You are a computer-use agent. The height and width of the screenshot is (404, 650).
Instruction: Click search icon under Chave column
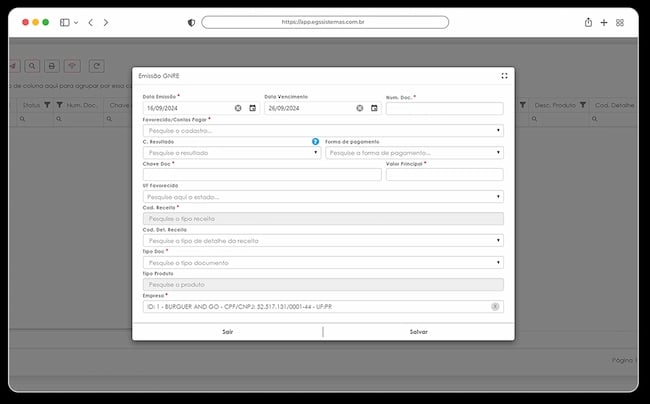point(109,119)
